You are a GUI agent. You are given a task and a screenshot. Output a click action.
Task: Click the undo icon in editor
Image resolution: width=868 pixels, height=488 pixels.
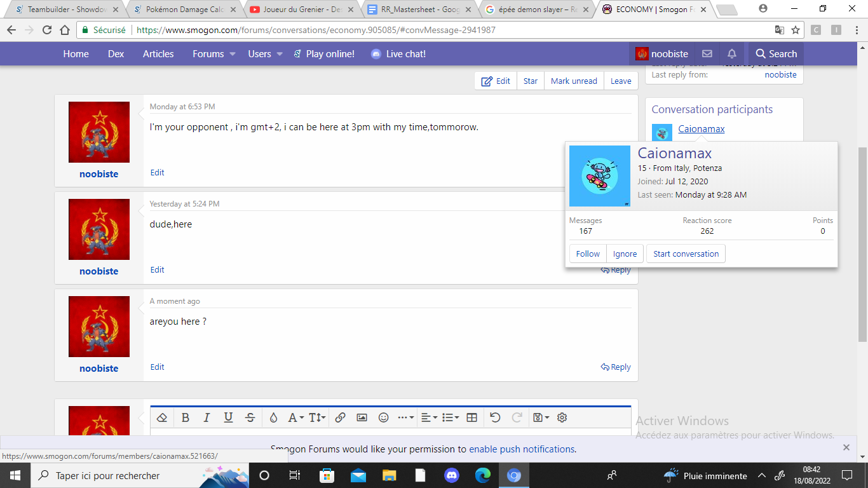point(495,417)
